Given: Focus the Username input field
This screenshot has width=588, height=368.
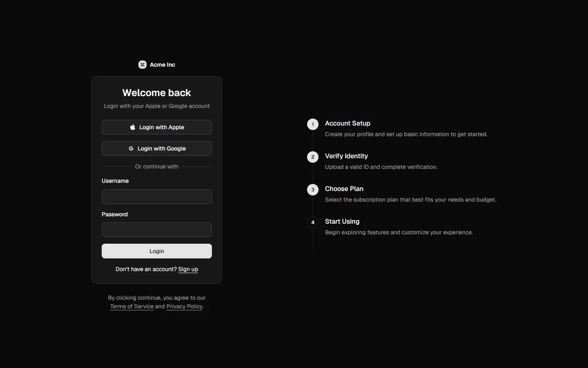Looking at the screenshot, I should tap(157, 197).
